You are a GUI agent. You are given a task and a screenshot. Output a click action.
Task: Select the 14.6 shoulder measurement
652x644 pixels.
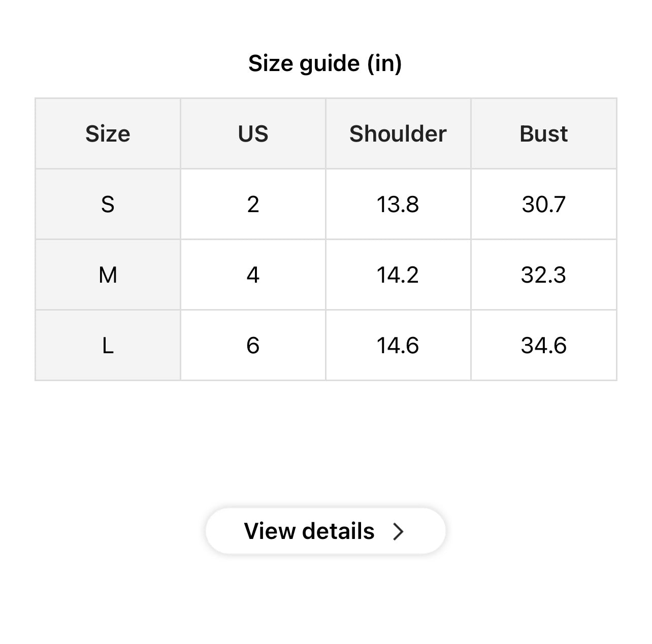tap(398, 346)
